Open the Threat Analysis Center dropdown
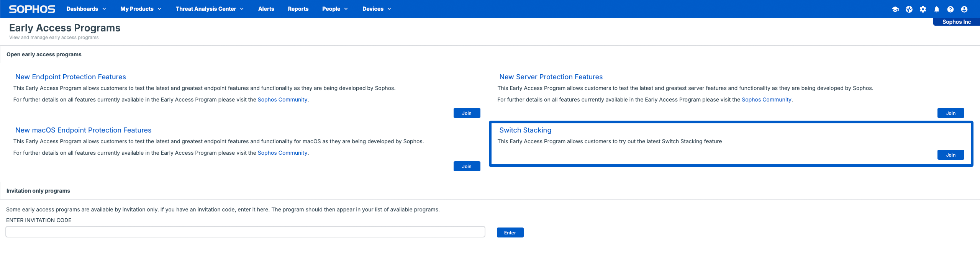This screenshot has height=257, width=980. (x=210, y=9)
